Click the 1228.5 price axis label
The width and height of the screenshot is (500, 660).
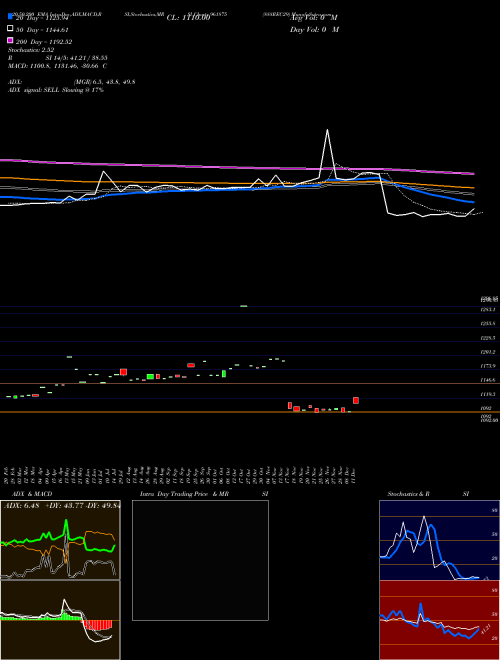(488, 338)
